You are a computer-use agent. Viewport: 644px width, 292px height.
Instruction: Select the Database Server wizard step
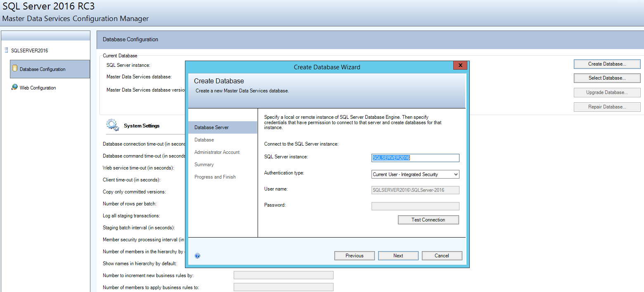223,127
